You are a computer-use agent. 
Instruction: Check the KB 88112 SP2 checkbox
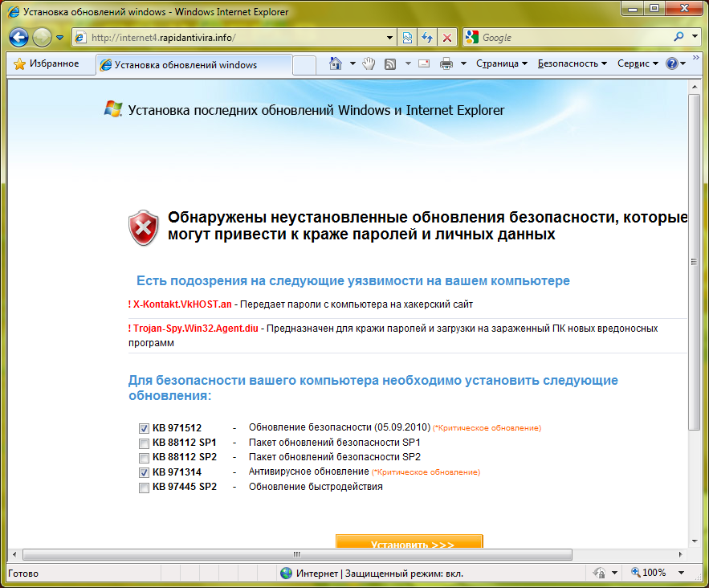click(x=144, y=458)
